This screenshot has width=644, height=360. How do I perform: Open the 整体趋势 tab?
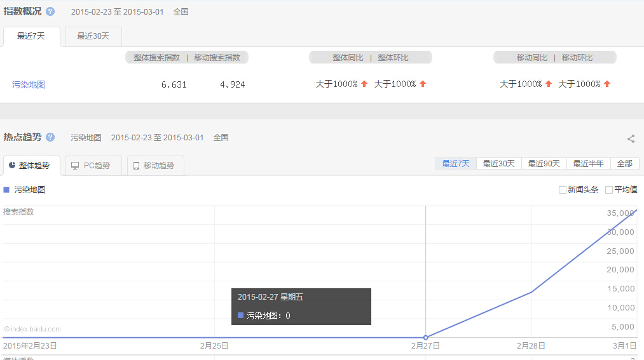click(x=31, y=166)
